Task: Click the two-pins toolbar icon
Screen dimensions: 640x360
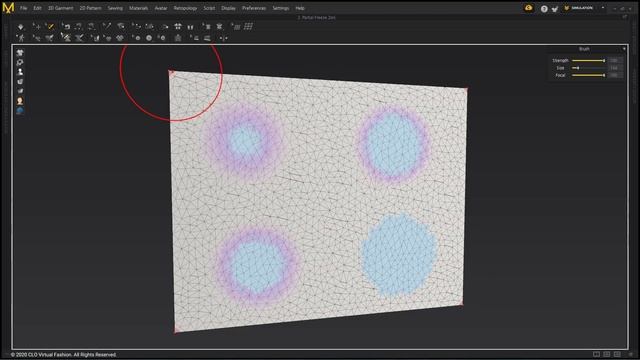Action: 190,27
